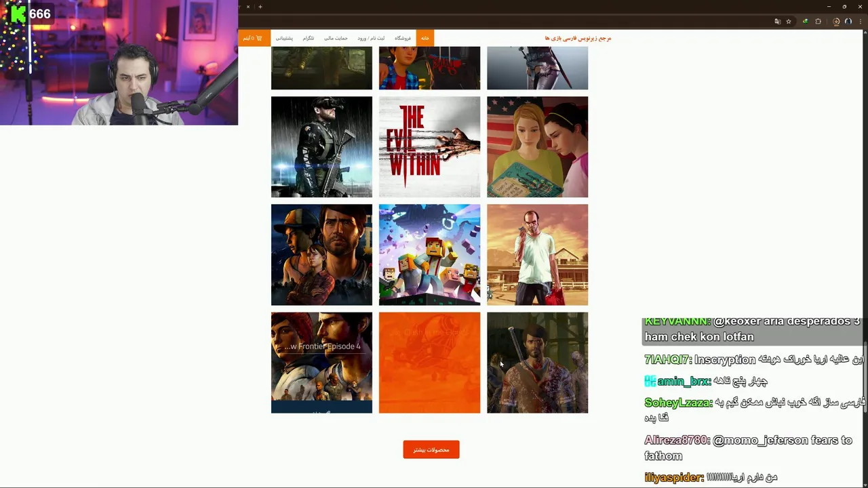Open the shopping cart showing 0 آیتم
Viewport: 868px width, 488px height.
click(x=254, y=38)
